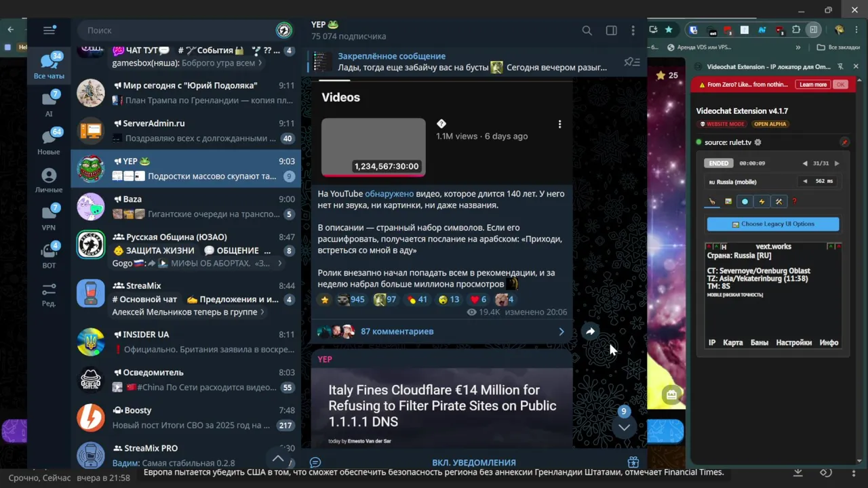Expand the 87 комментариев thread chevron

(561, 331)
